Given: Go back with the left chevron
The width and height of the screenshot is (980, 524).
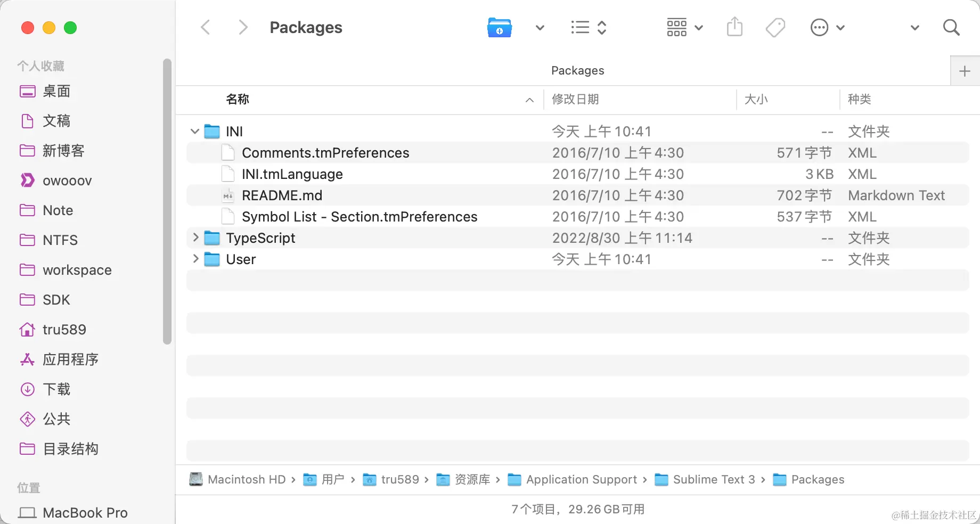Looking at the screenshot, I should pos(206,27).
